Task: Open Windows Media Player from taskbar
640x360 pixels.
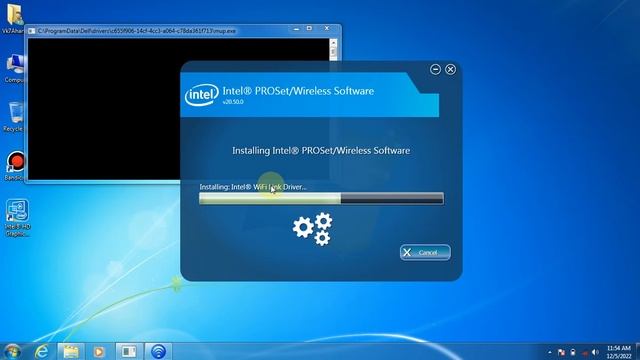Action: [99, 351]
